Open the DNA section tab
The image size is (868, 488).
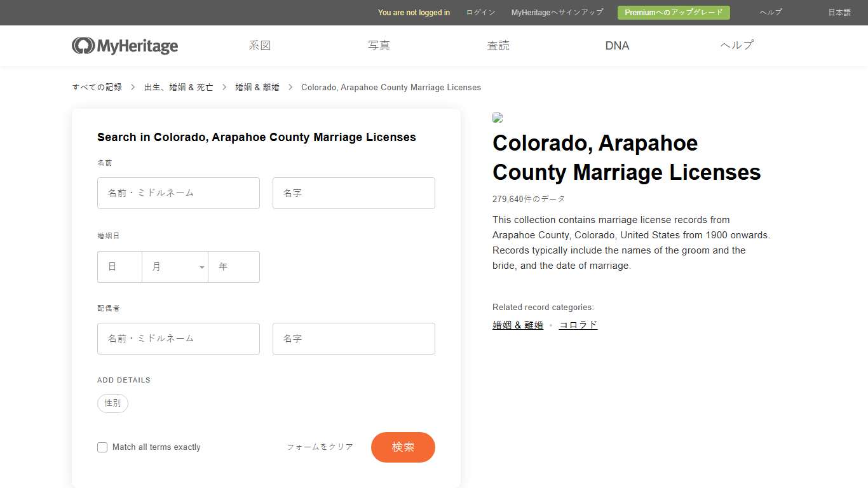(617, 45)
